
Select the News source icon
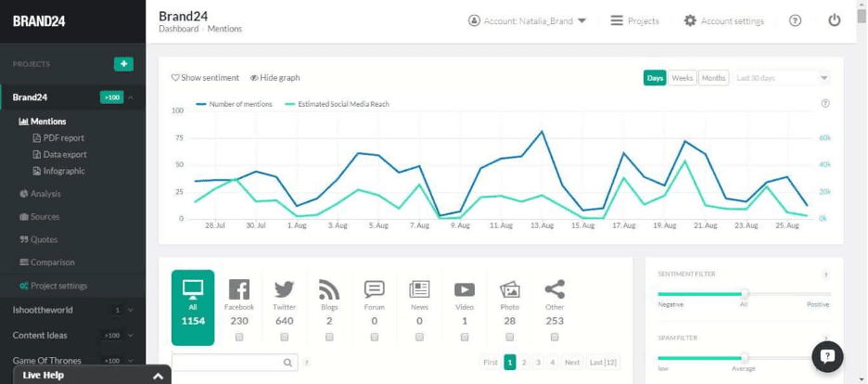[x=419, y=289]
